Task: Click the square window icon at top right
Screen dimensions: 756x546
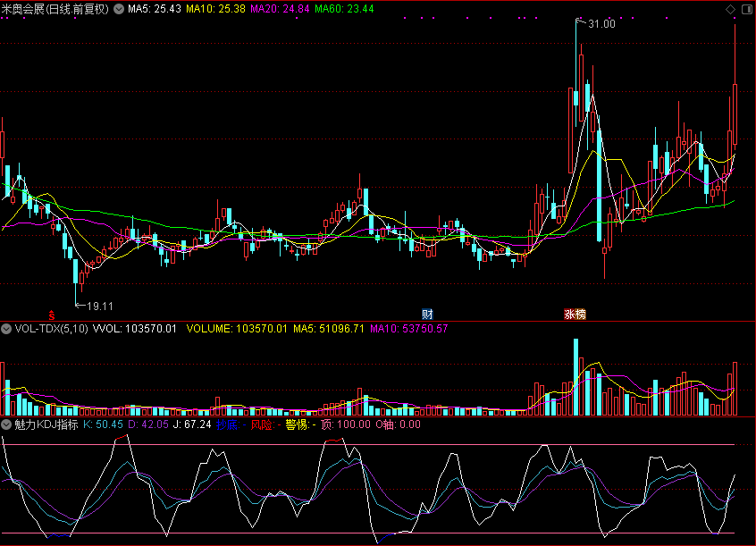Action: pos(745,9)
